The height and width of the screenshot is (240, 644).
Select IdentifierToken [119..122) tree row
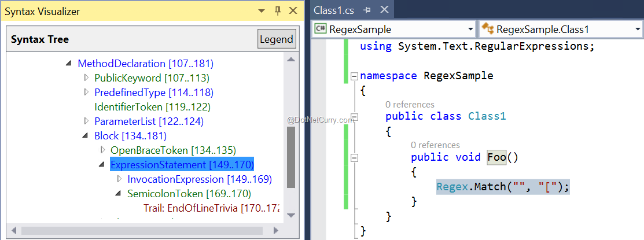pos(152,107)
